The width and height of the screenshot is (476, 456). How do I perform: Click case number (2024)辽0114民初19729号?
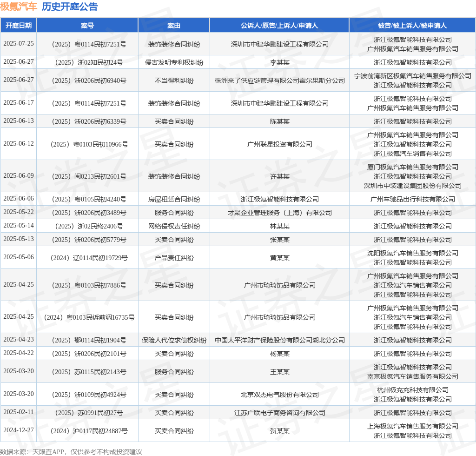89,258
